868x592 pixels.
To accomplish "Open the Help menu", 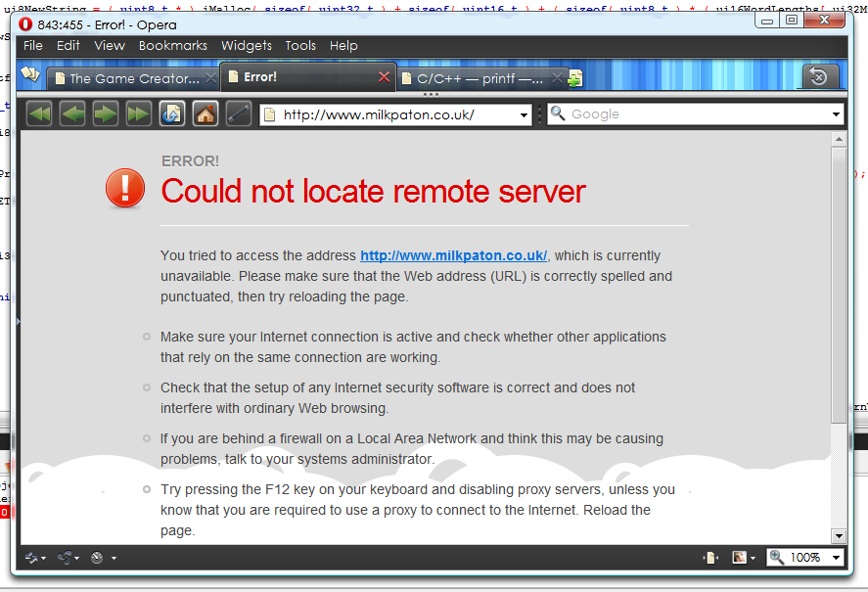I will click(343, 46).
